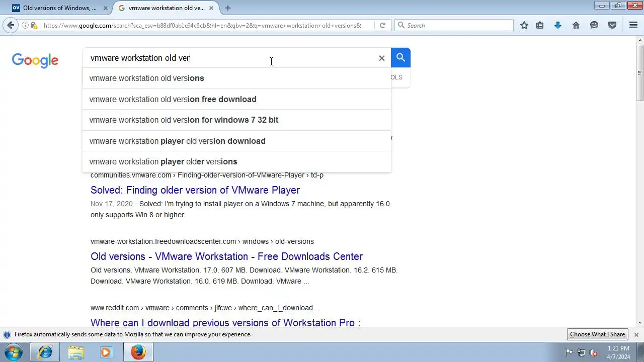The width and height of the screenshot is (644, 362).
Task: Click the Show desktop strip at taskbar end
Action: (640, 352)
